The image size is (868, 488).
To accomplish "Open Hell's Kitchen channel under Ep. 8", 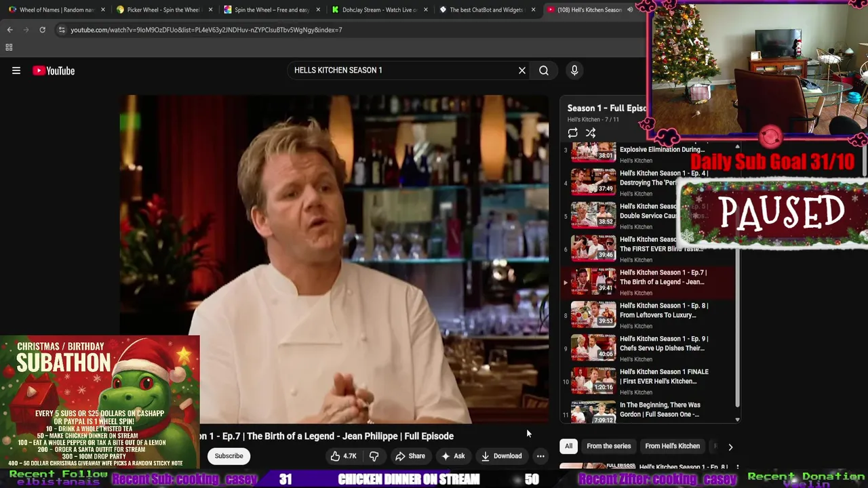I will tap(635, 326).
